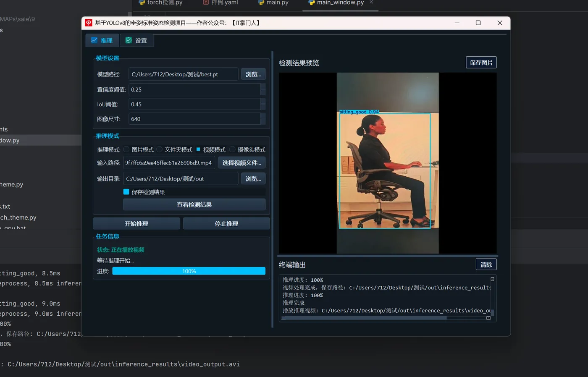Click the 推理 tab chart icon
Viewport: 588px width, 377px height.
94,40
